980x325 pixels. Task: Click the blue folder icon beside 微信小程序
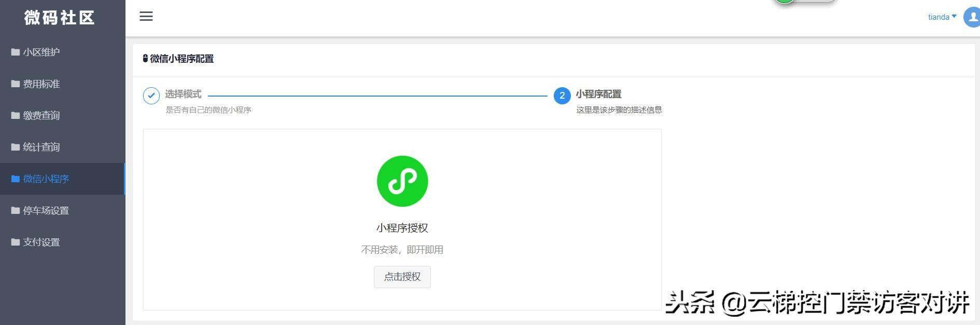point(16,179)
